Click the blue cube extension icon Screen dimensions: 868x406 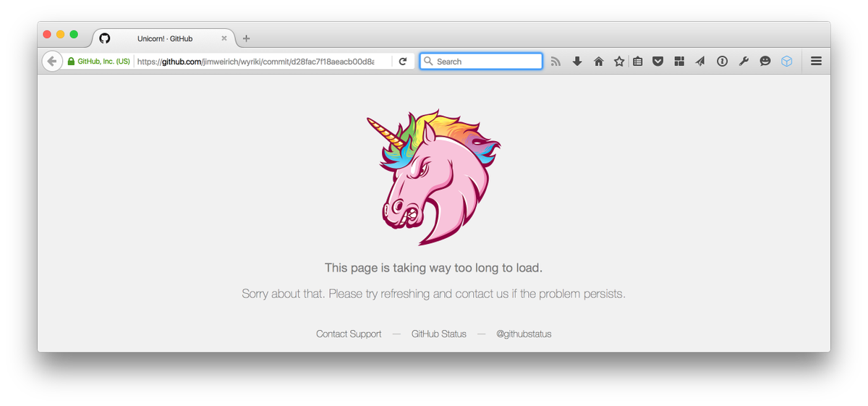point(786,62)
